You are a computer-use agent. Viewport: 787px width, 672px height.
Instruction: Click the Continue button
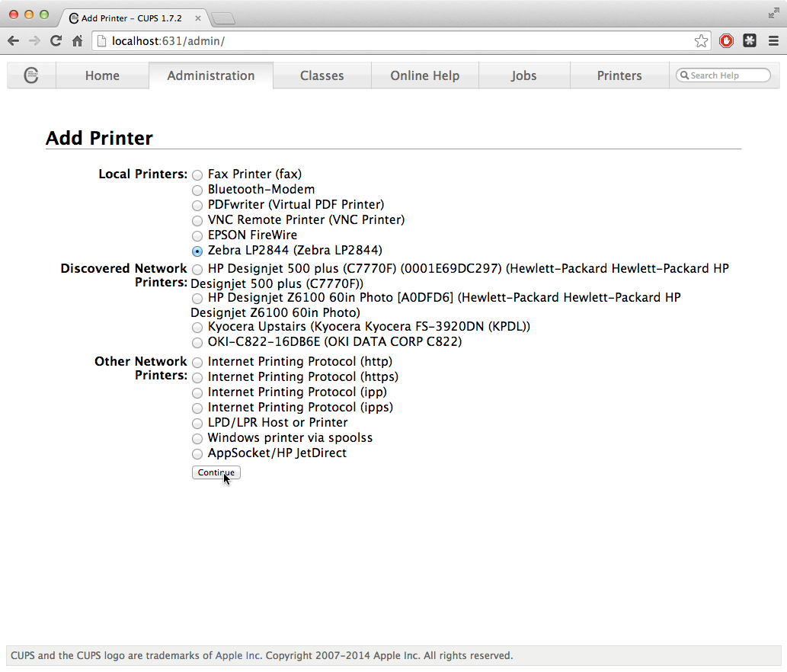point(216,472)
